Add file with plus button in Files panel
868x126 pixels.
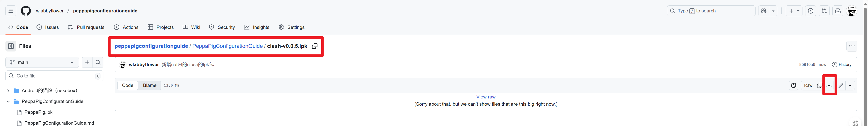(87, 62)
